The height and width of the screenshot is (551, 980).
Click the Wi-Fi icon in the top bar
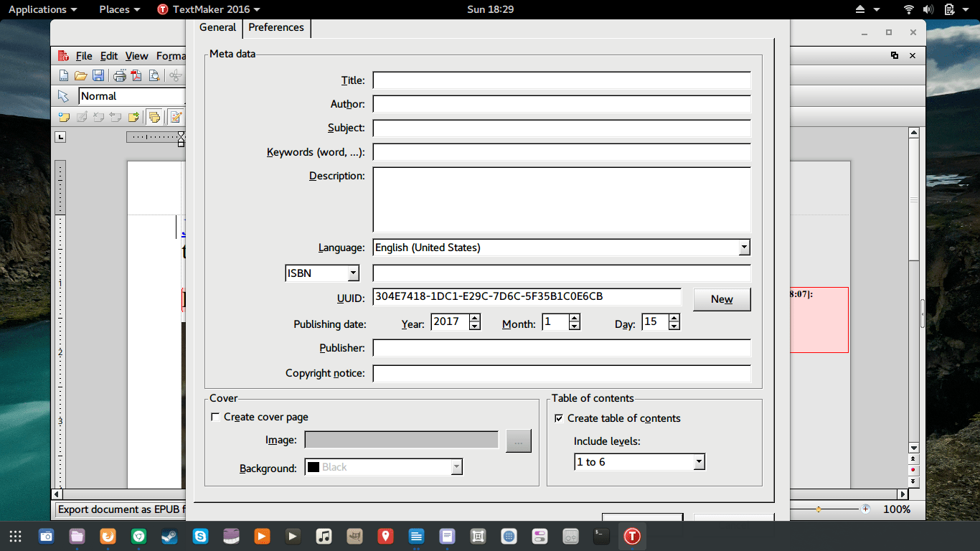click(909, 9)
